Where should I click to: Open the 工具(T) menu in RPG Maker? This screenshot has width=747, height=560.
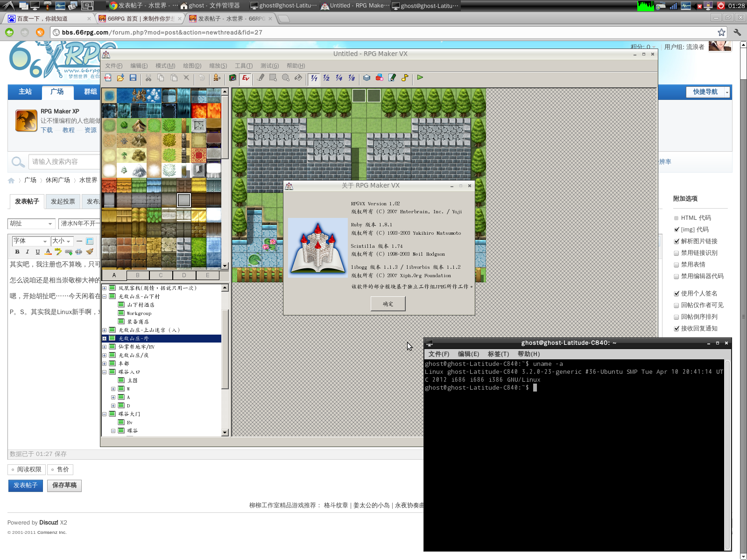pyautogui.click(x=244, y=66)
